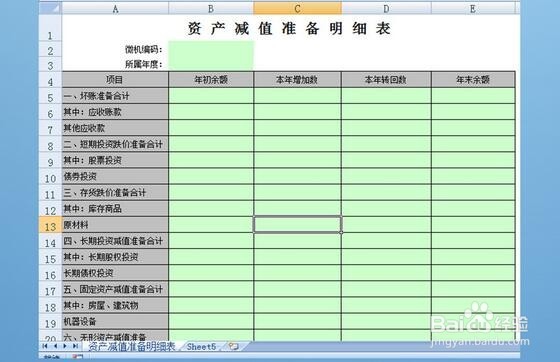
Task: Select row 1 header
Action: [50, 29]
